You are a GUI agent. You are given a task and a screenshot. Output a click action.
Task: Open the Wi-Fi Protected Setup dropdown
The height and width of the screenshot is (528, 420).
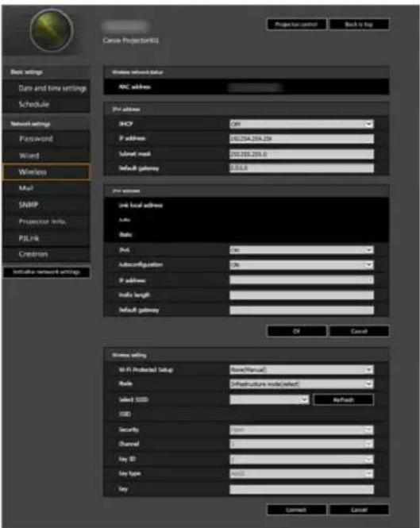(x=302, y=370)
